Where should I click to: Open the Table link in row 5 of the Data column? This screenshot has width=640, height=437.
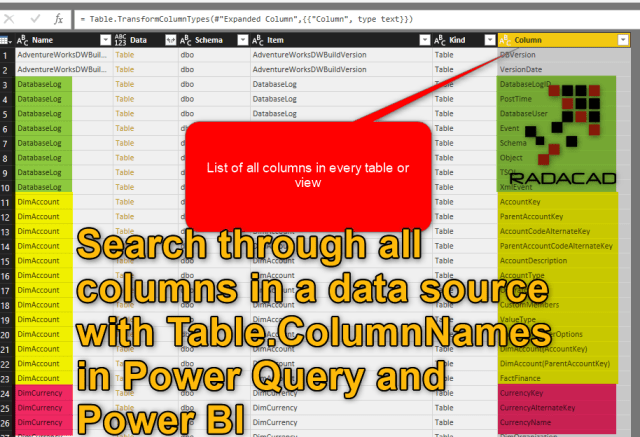[124, 113]
